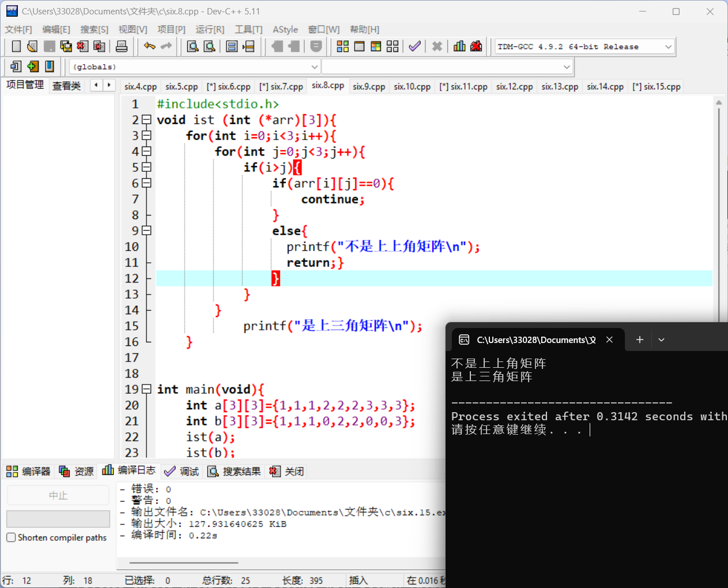Click the Insert snippet icon on second toolbar

click(16, 66)
